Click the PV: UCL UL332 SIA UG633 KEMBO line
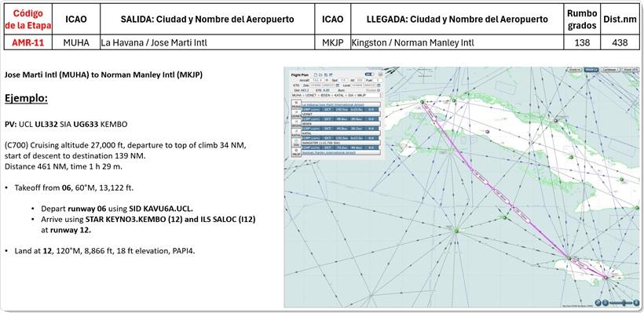Screen dimensions: 644x313 pos(66,124)
